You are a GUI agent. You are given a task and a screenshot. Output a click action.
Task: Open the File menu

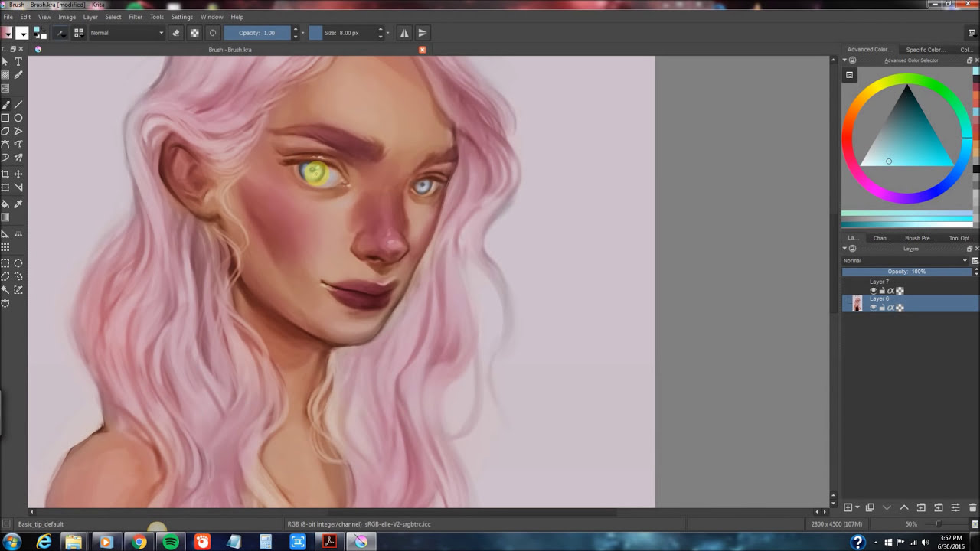point(8,17)
